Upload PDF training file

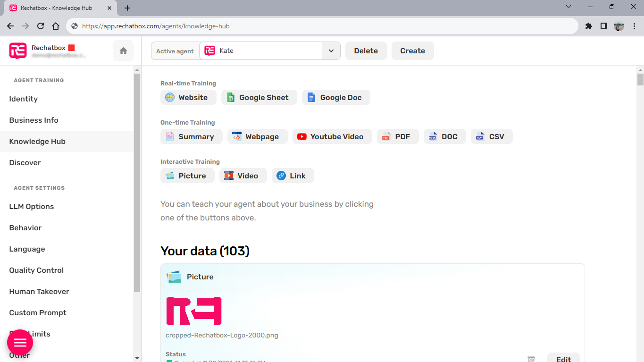[x=398, y=136]
